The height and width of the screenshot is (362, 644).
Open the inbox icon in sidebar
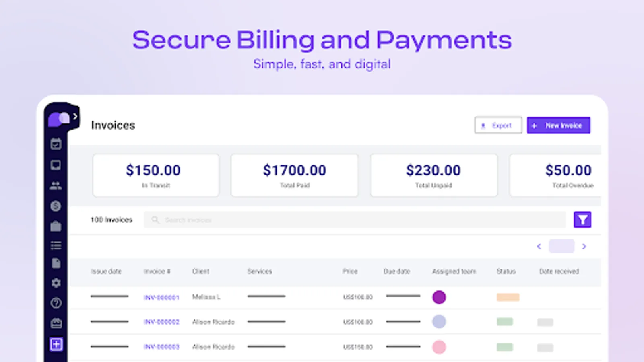coord(56,165)
